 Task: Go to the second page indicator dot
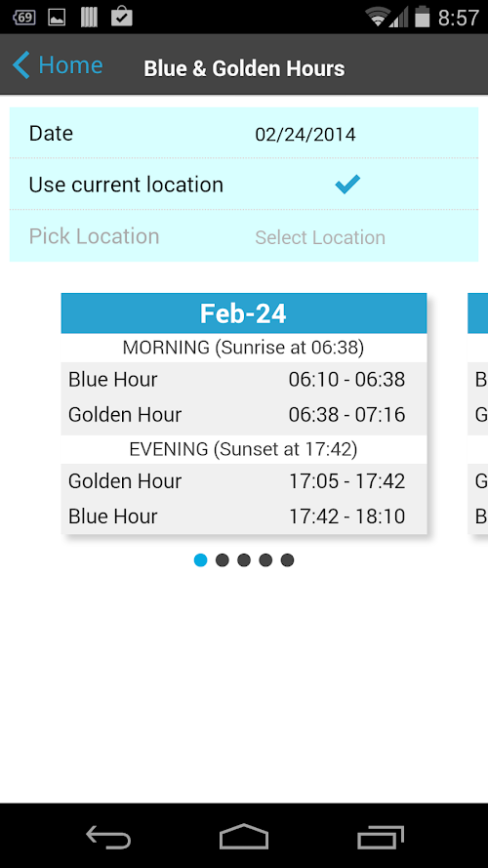click(223, 560)
